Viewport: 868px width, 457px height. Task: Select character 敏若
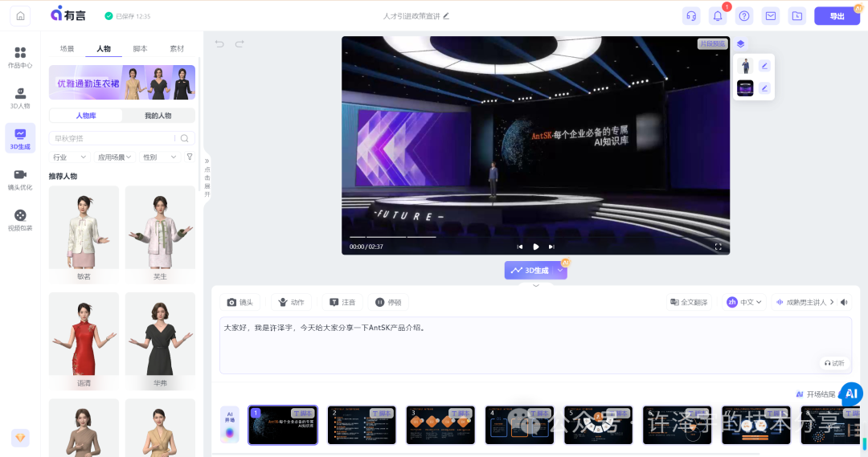[x=84, y=235]
